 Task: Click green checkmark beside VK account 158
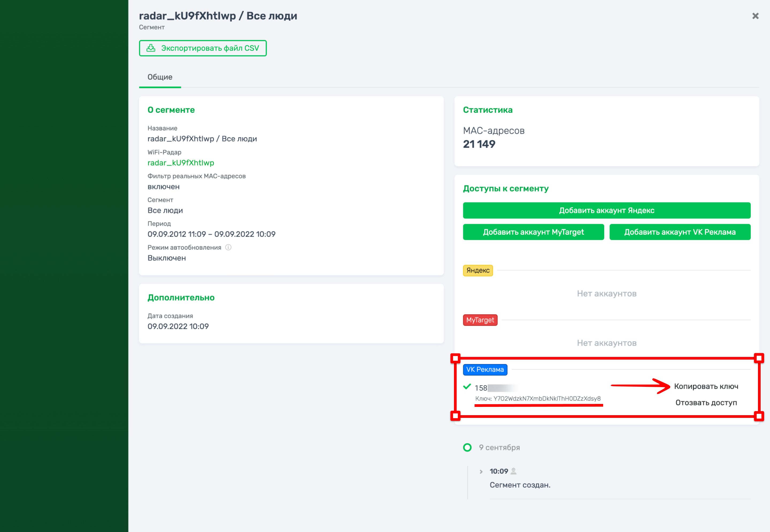click(467, 387)
